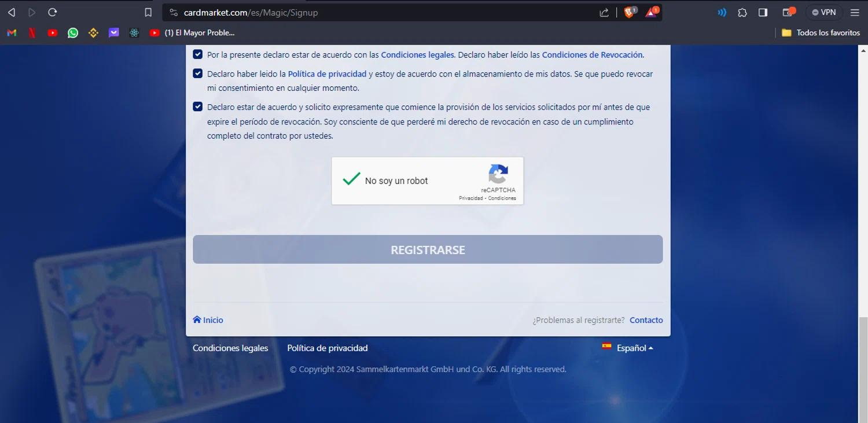Open the footer Política de privacidad link
This screenshot has height=423, width=868.
[x=328, y=348]
